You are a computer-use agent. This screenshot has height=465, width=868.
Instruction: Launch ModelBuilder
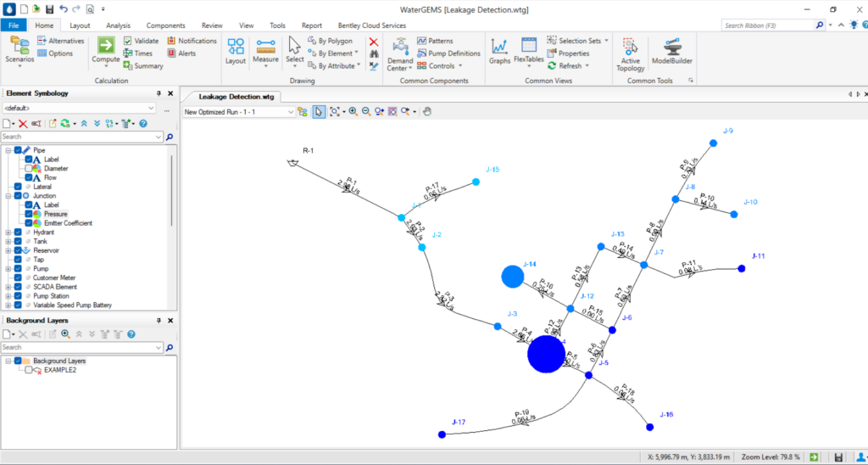[672, 51]
